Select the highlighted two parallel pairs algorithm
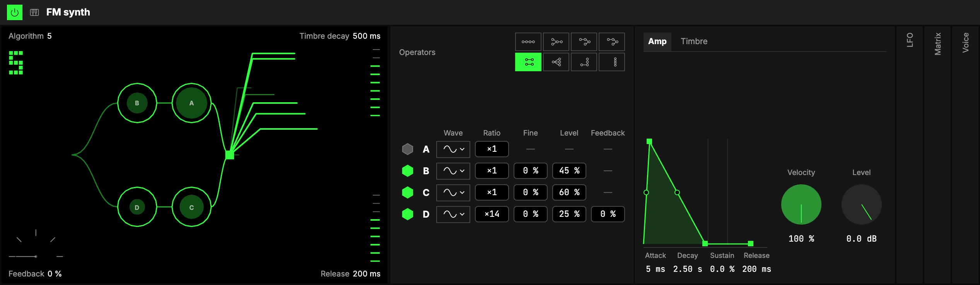The width and height of the screenshot is (980, 285). (x=528, y=62)
